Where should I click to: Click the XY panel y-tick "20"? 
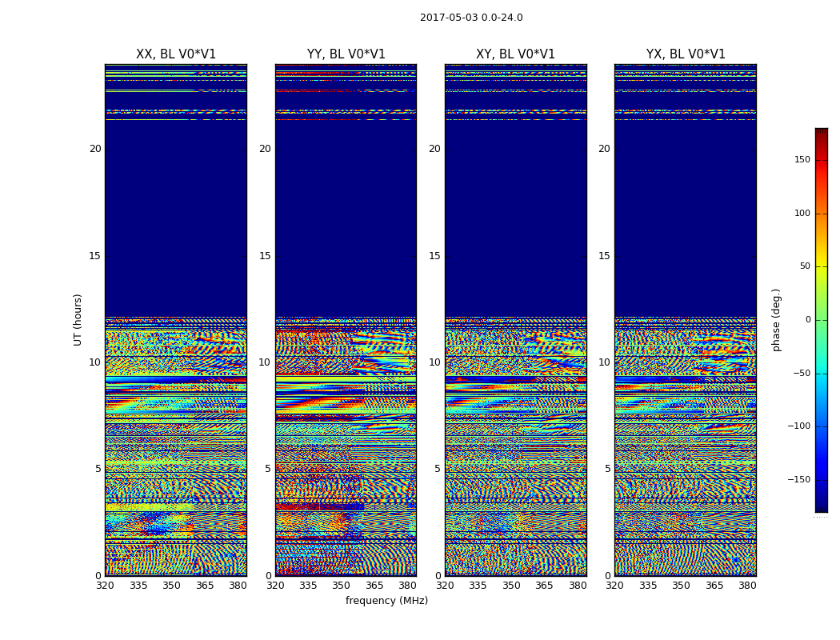click(435, 149)
